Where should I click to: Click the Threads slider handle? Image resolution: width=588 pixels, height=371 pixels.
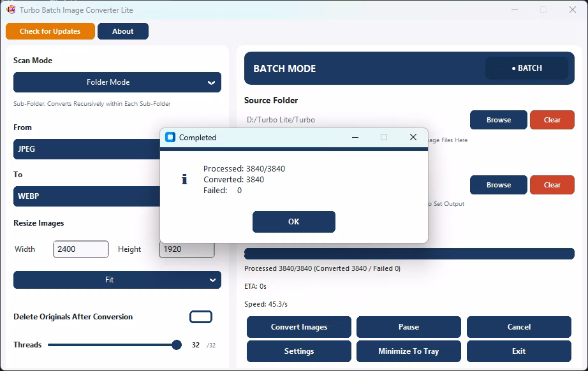[x=177, y=345]
